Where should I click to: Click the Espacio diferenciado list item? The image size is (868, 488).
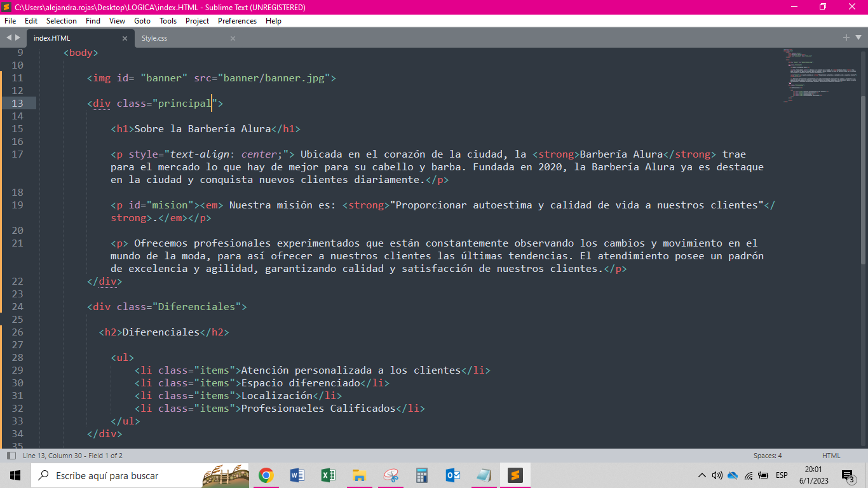pyautogui.click(x=301, y=383)
